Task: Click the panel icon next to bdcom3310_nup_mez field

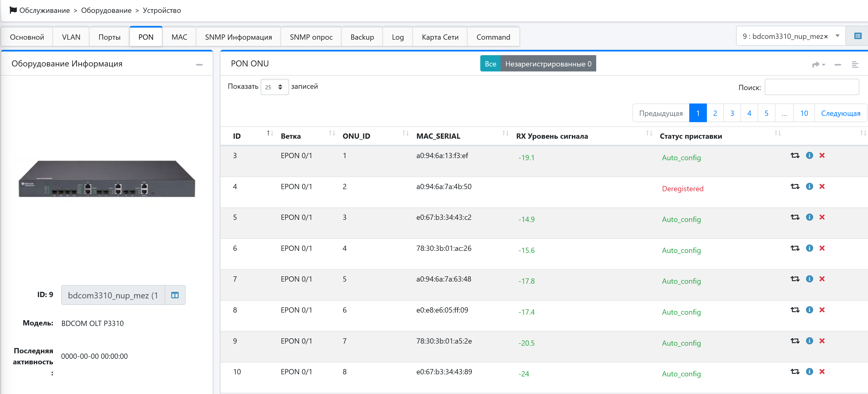Action: coord(175,295)
